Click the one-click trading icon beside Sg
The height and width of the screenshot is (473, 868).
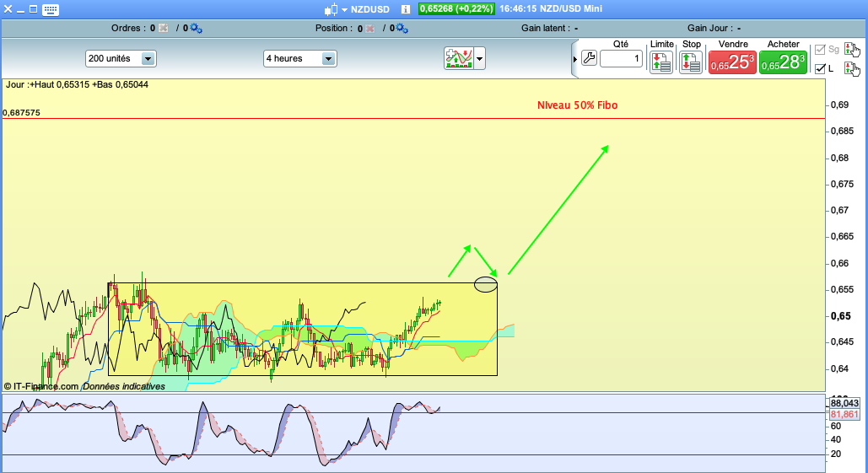(x=851, y=49)
